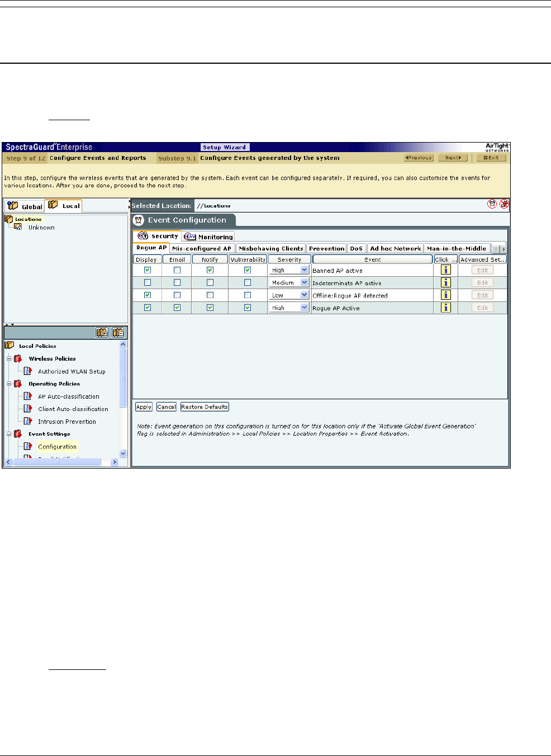
Task: Check Vulnerability for Indeterminate AP active
Action: [248, 282]
